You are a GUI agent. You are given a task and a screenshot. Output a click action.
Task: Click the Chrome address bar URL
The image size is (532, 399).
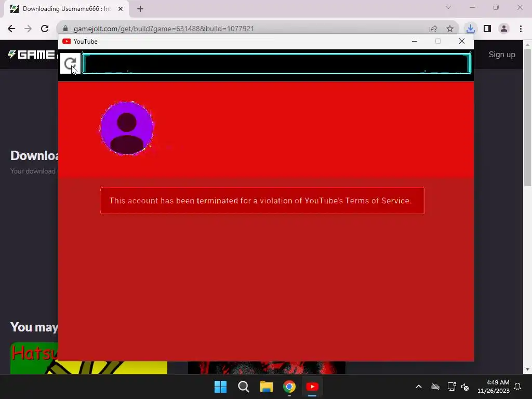[x=164, y=29]
